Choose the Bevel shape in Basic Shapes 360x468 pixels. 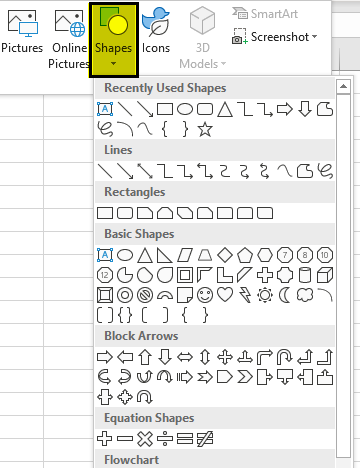tap(105, 295)
